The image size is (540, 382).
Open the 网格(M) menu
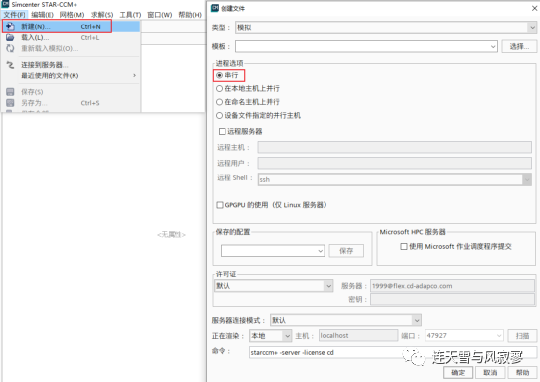(x=72, y=15)
